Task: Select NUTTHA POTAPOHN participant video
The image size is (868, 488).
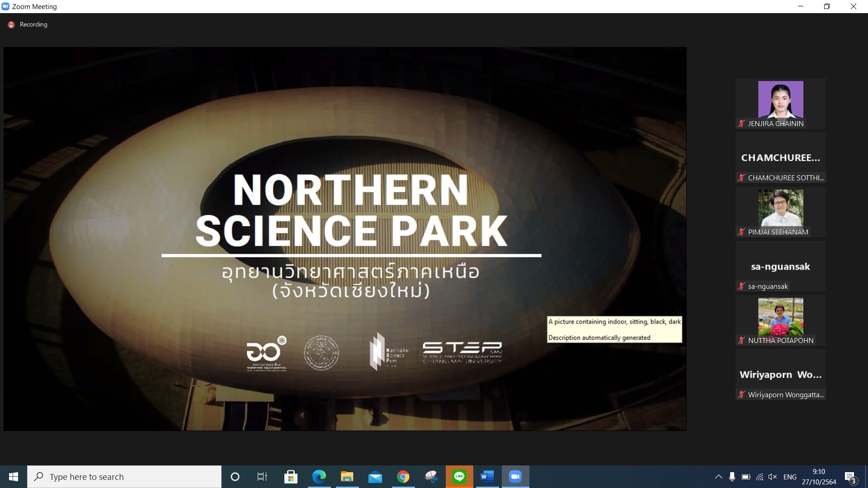Action: 781,320
